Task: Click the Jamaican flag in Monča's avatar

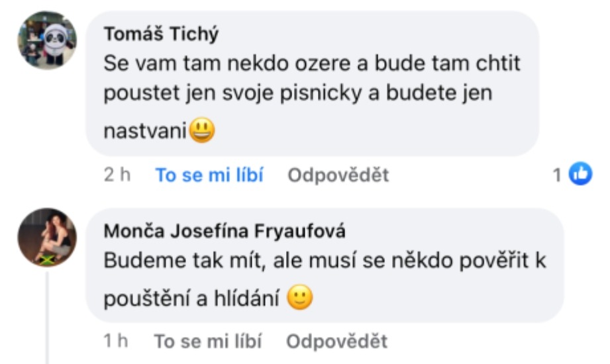Action: coord(46,260)
